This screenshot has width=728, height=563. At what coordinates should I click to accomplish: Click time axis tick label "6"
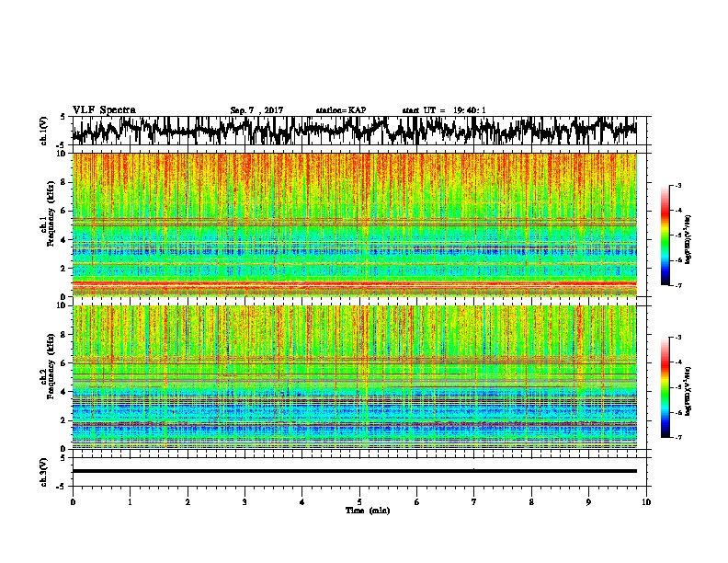click(x=417, y=502)
